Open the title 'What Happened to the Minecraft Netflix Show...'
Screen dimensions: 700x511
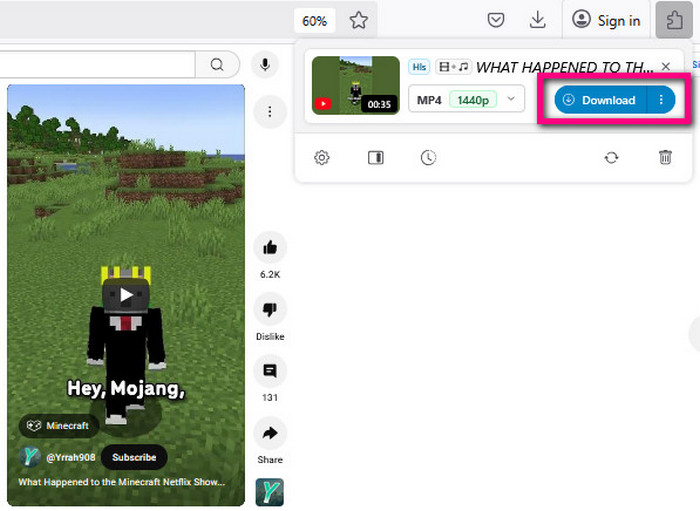121,482
